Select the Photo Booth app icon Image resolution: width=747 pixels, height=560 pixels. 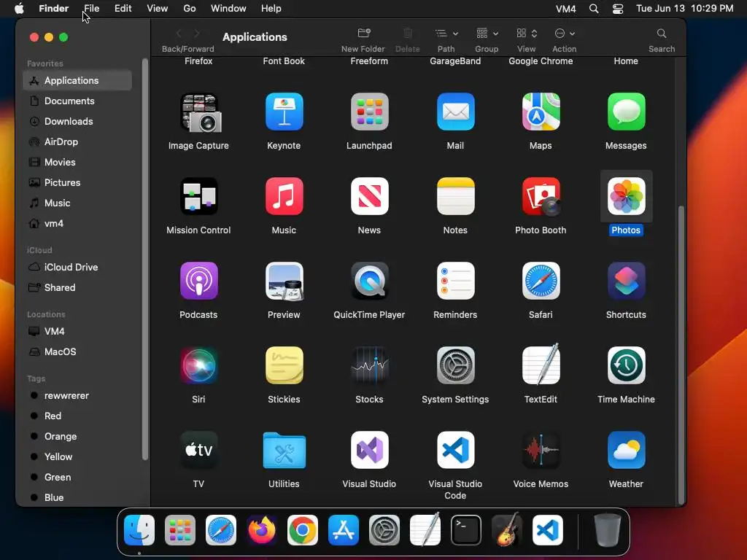click(541, 196)
